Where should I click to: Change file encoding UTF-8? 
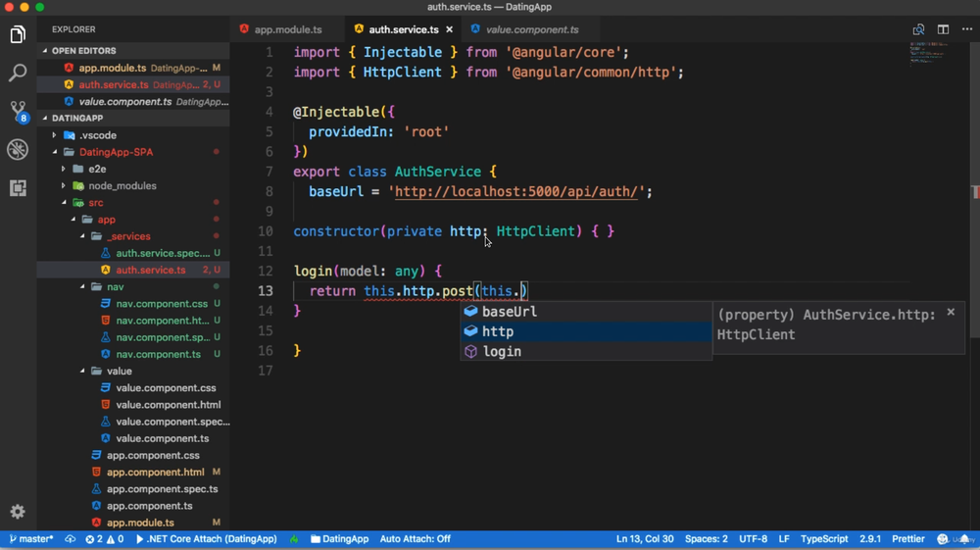(x=753, y=539)
